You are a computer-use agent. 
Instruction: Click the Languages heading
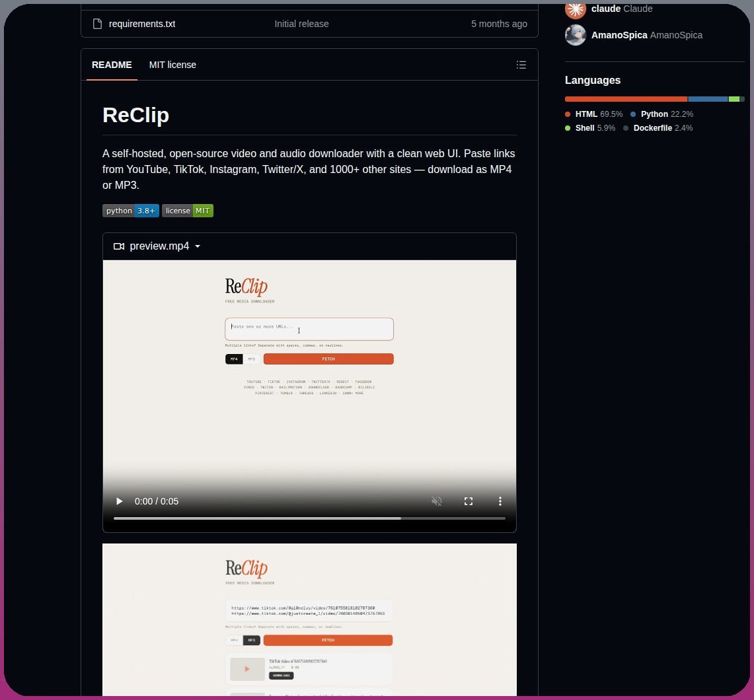(592, 80)
